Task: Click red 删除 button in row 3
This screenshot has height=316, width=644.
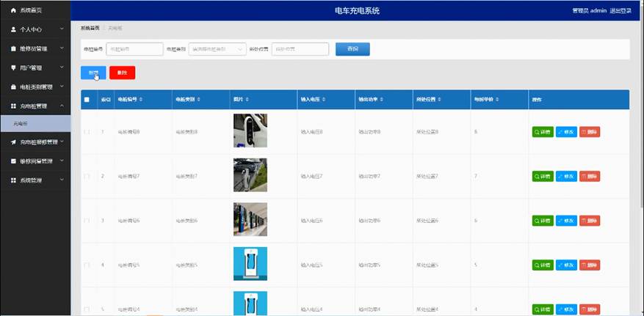Action: coord(590,221)
